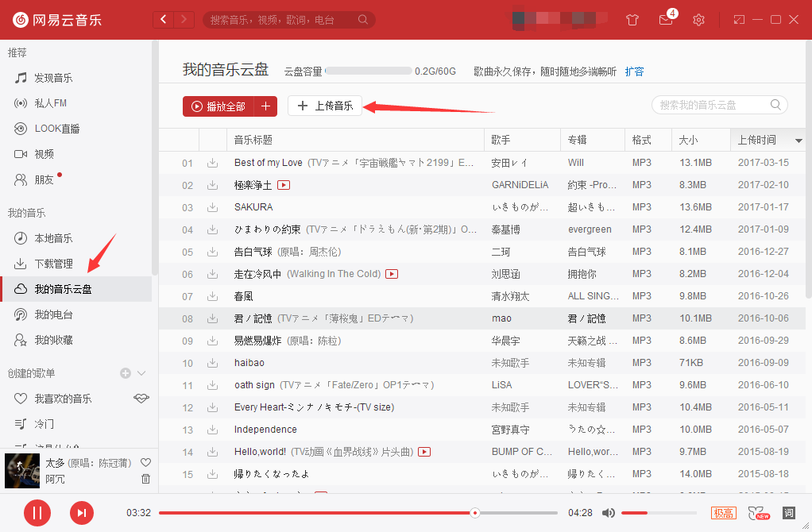The height and width of the screenshot is (532, 812).
Task: Toggle lyrics 词 button
Action: point(789,513)
